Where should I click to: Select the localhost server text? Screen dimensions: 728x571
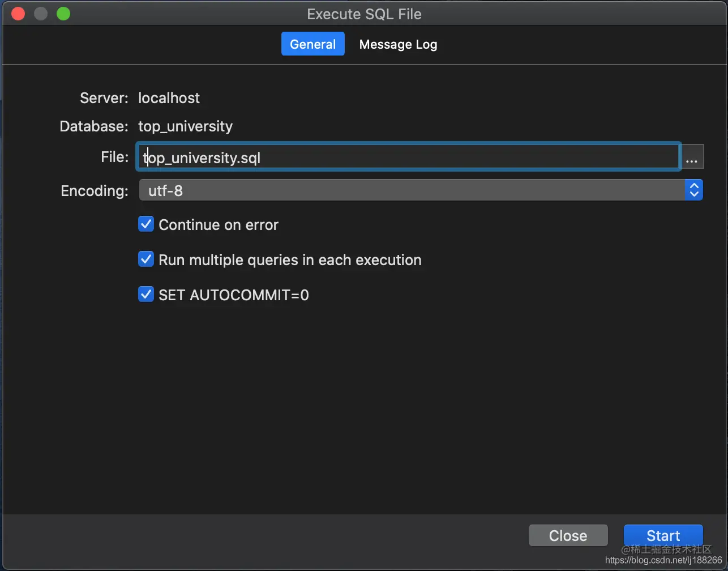click(x=169, y=98)
